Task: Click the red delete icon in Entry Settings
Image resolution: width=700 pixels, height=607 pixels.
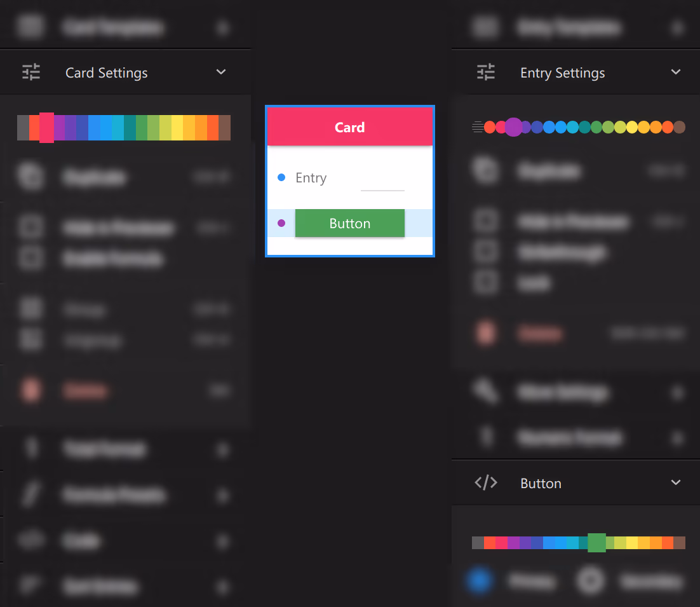Action: click(486, 332)
